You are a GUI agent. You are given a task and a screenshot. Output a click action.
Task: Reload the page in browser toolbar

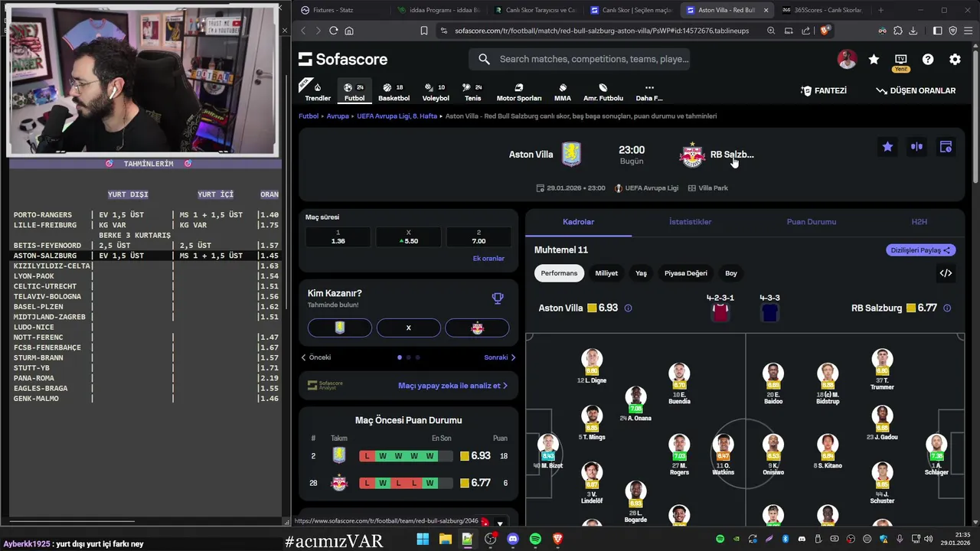(333, 31)
